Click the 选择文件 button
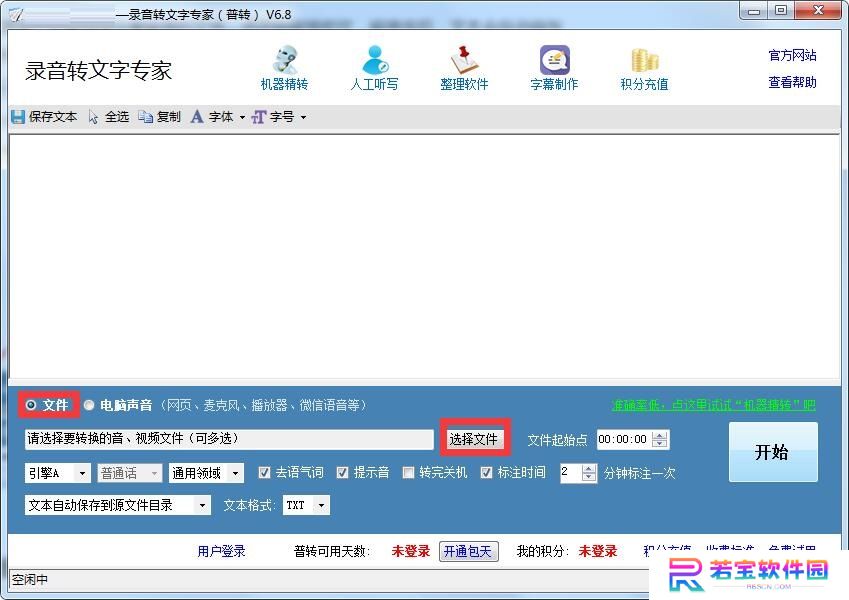The width and height of the screenshot is (849, 600). [473, 439]
